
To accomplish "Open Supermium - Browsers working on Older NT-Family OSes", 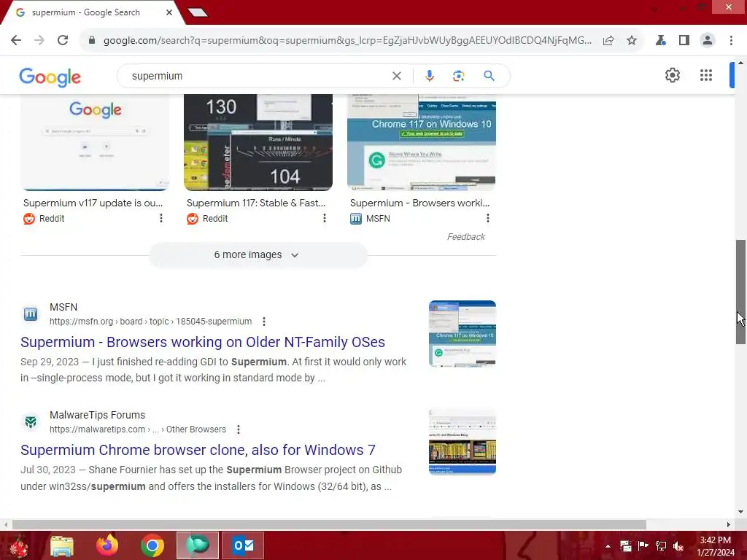I will (203, 342).
